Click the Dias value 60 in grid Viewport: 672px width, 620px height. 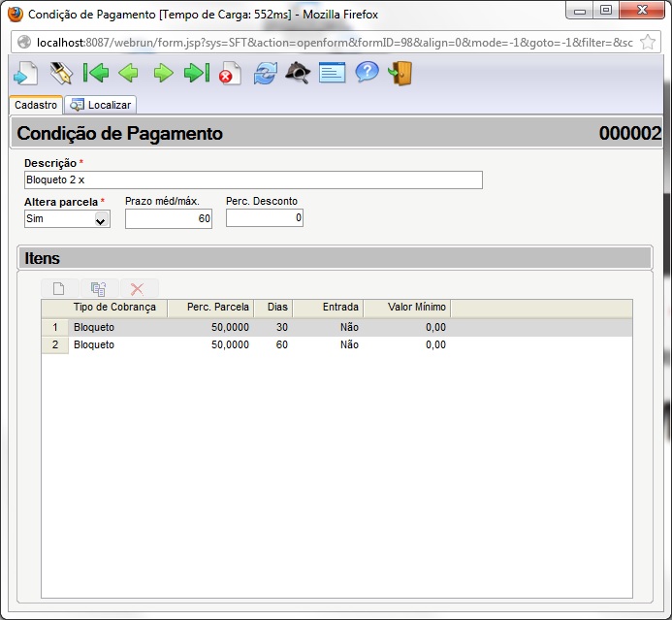click(x=282, y=345)
